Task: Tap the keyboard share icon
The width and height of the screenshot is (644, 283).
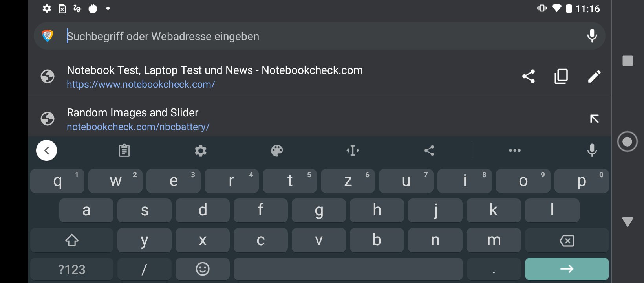Action: coord(429,151)
